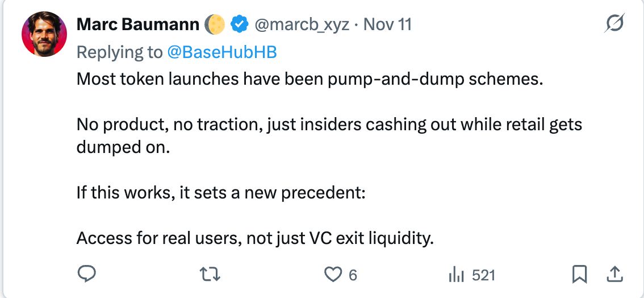Open the Marc Baumann display name link
644x298 pixels.
click(x=137, y=24)
